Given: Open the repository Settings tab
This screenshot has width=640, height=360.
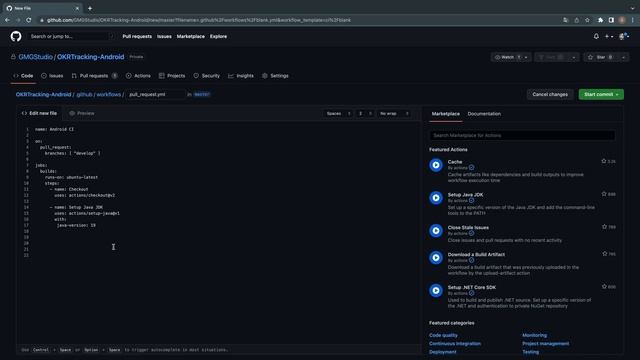Looking at the screenshot, I should coord(276,76).
